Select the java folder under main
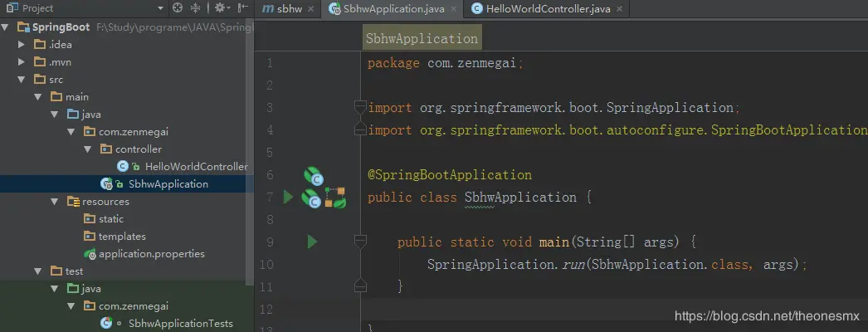 click(x=91, y=115)
